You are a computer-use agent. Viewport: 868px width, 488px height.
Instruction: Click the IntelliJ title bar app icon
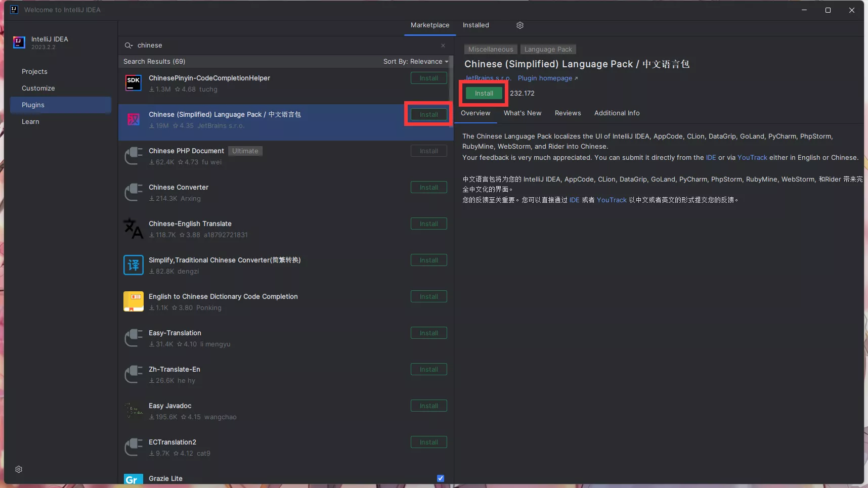click(14, 10)
